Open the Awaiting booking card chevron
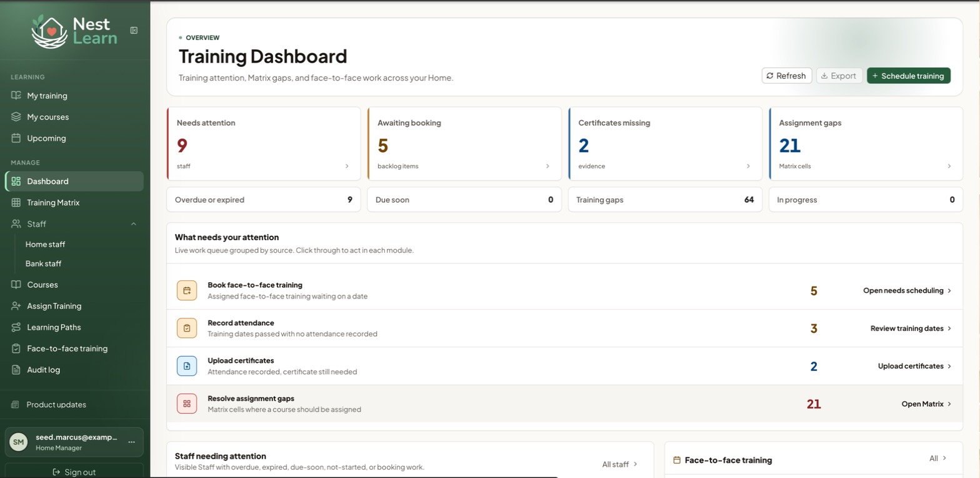This screenshot has width=980, height=478. (x=548, y=166)
